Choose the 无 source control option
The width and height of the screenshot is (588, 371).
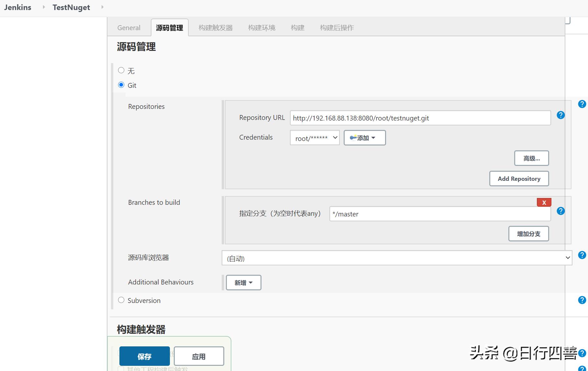121,70
